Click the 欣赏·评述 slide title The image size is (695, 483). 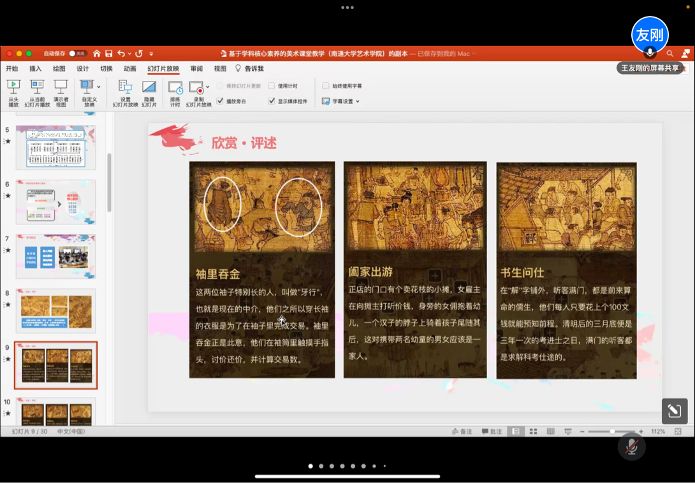244,143
